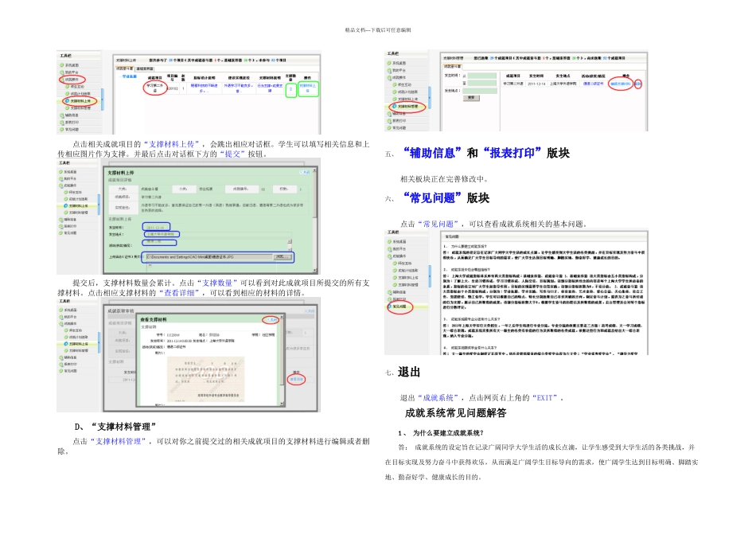Screen dimensions: 756x535
Task: Select 常见问题 in the sidebar beside the 常见问题 FAQ panel
Action: tap(397, 307)
